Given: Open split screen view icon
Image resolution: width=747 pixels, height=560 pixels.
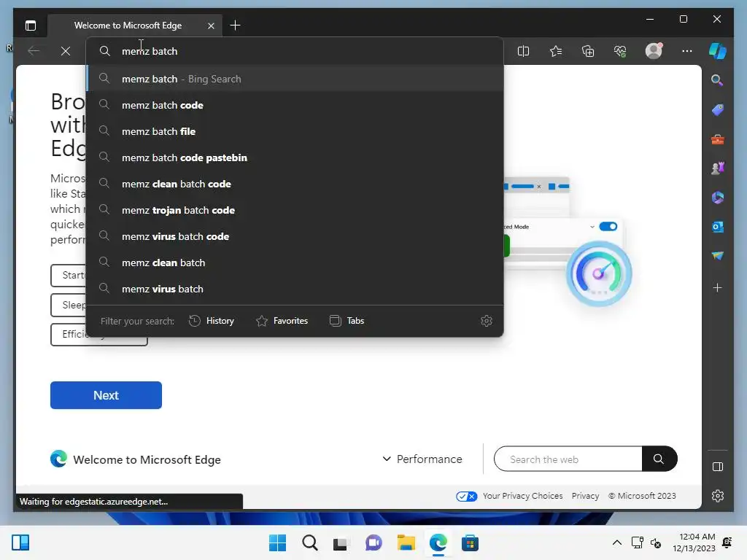Looking at the screenshot, I should pyautogui.click(x=523, y=51).
